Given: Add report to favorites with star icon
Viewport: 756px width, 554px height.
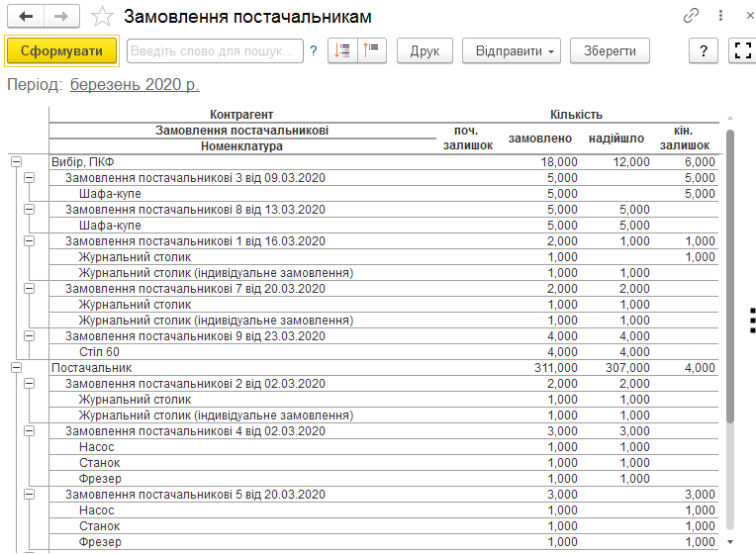Looking at the screenshot, I should tap(102, 17).
